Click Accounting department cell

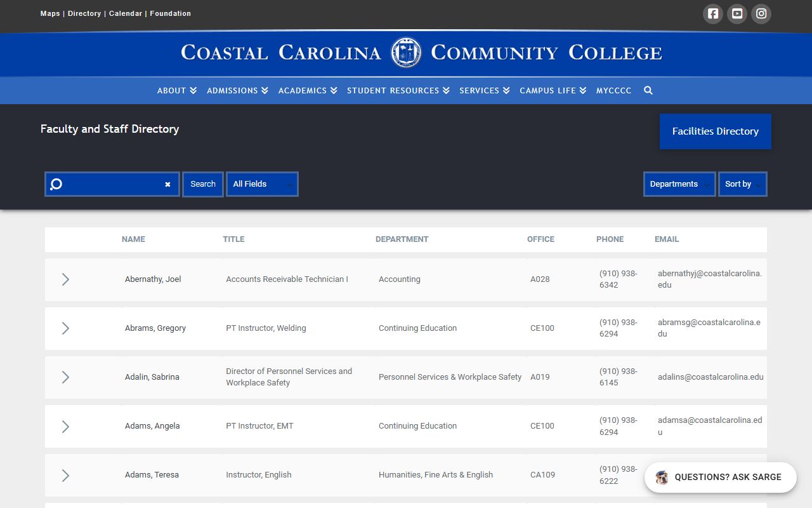[400, 279]
